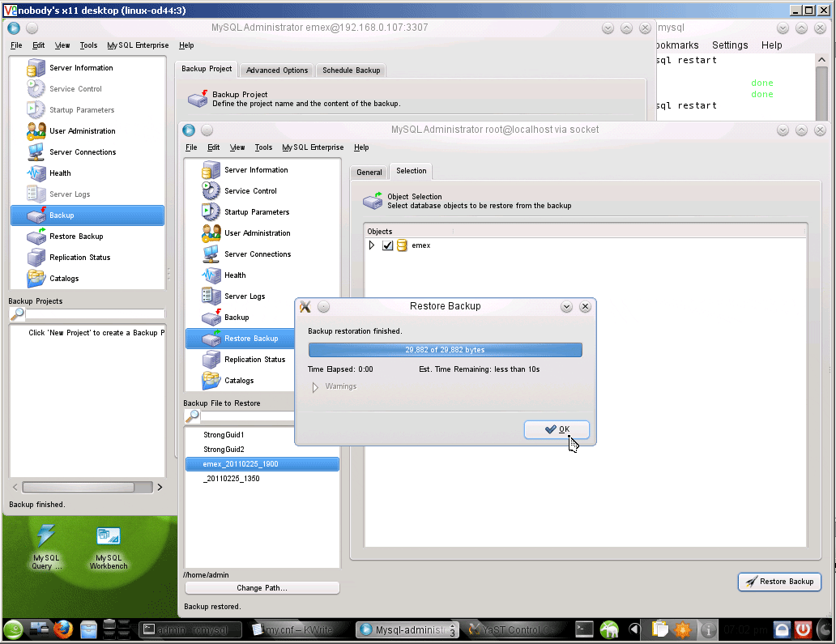Click the red power icon in system tray

803,629
